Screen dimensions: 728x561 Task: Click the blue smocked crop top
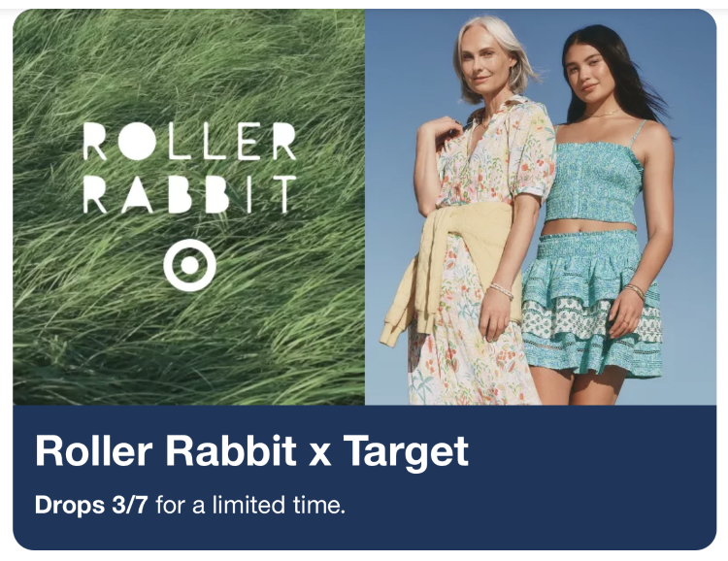point(594,183)
